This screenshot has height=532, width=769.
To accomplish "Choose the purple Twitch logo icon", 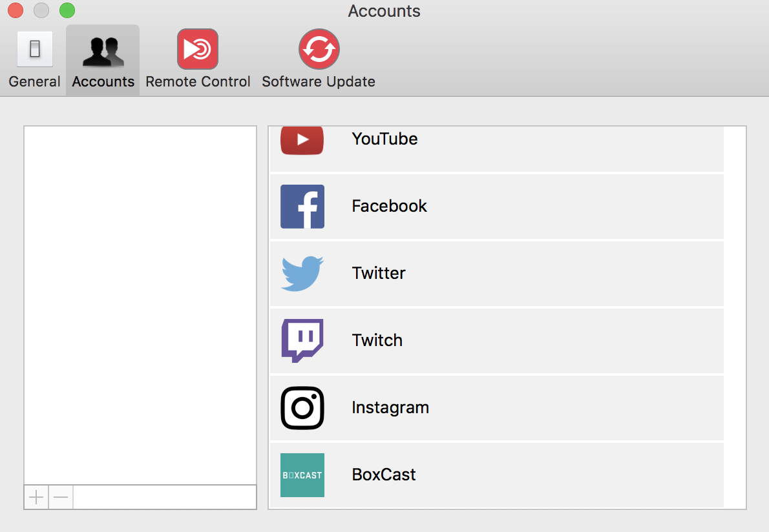I will (302, 340).
